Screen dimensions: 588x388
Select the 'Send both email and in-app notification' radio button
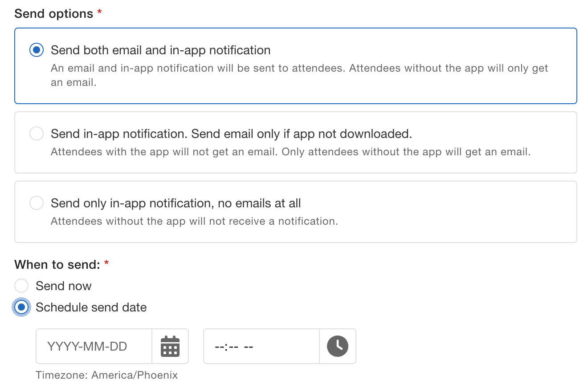pyautogui.click(x=37, y=50)
